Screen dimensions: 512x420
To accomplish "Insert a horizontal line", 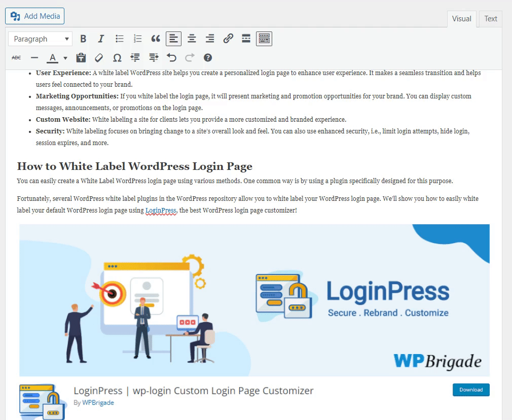I will pos(34,58).
